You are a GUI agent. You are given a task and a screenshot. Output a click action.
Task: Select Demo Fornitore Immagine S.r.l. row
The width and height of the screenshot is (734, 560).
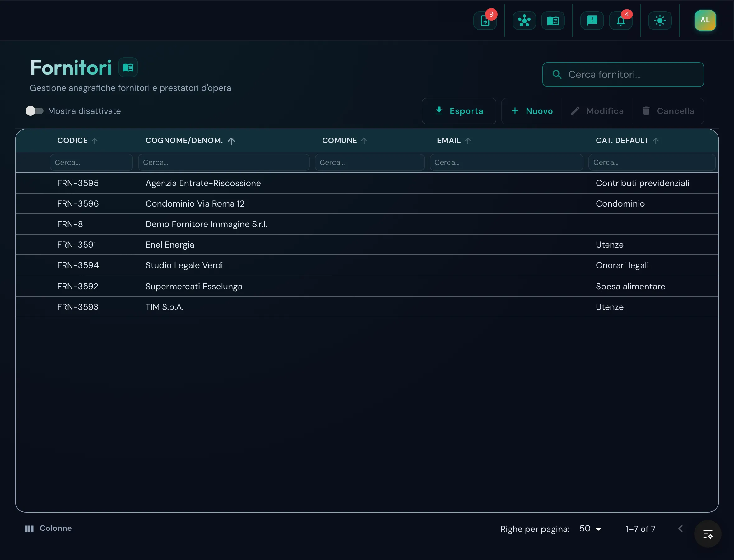tap(367, 224)
